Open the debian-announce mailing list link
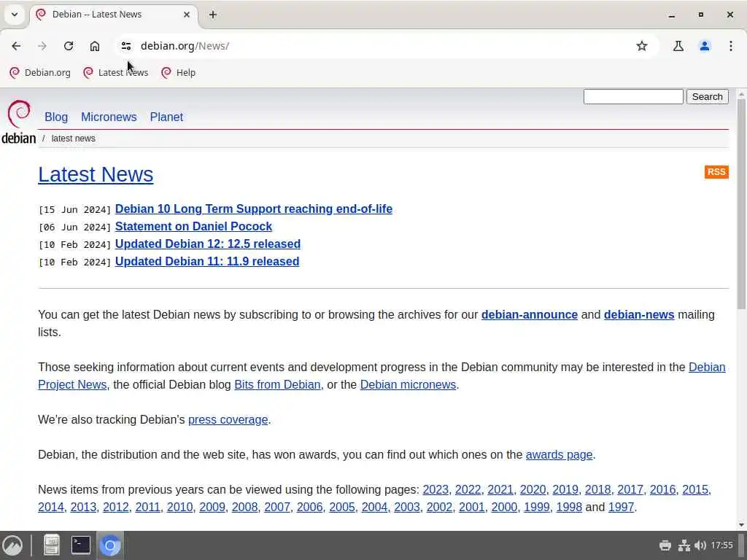The width and height of the screenshot is (747, 560). coord(530,315)
